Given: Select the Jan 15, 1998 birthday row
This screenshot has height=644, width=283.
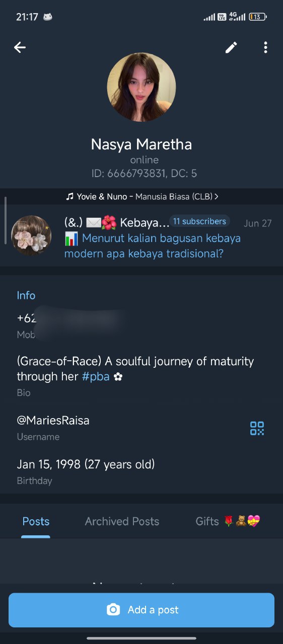Looking at the screenshot, I should pos(141,471).
